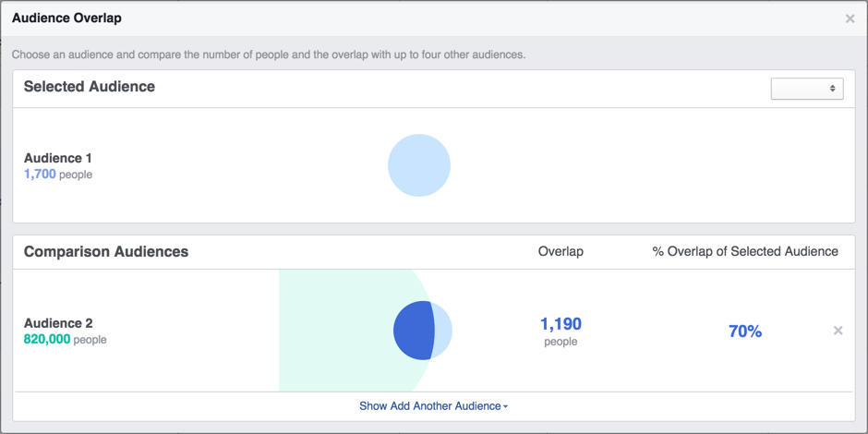Click the Audience 1 light-blue circle

(x=419, y=165)
